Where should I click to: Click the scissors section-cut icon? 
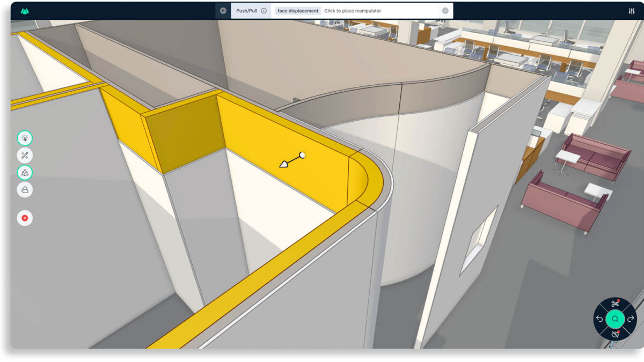click(x=615, y=304)
